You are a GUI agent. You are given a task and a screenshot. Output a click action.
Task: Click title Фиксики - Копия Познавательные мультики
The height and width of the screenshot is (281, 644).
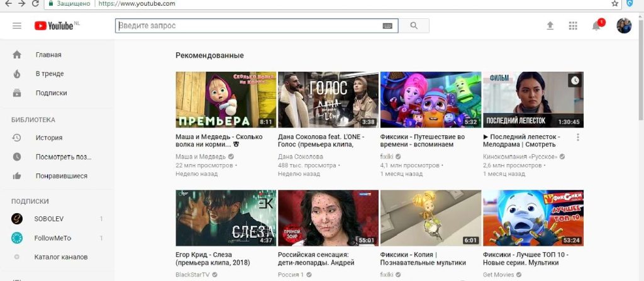coord(423,258)
